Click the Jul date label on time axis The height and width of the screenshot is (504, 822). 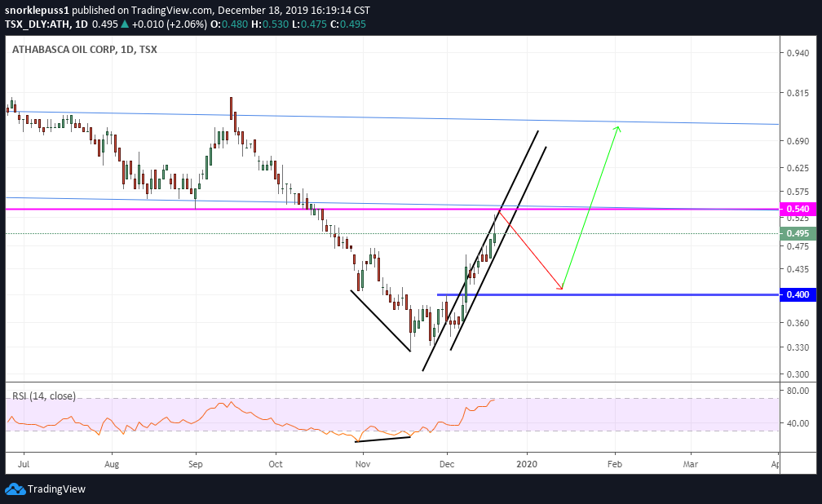click(x=24, y=464)
